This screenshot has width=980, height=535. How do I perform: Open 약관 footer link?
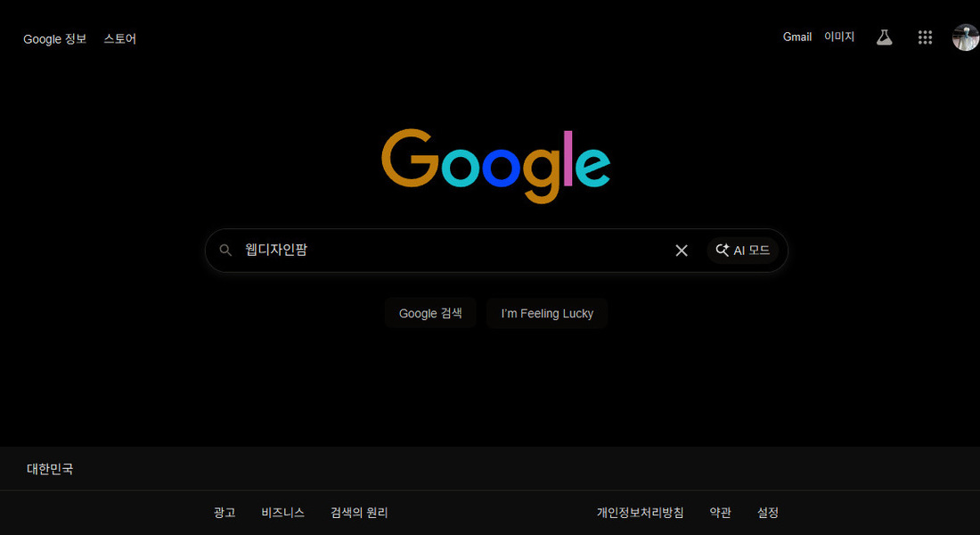[720, 513]
